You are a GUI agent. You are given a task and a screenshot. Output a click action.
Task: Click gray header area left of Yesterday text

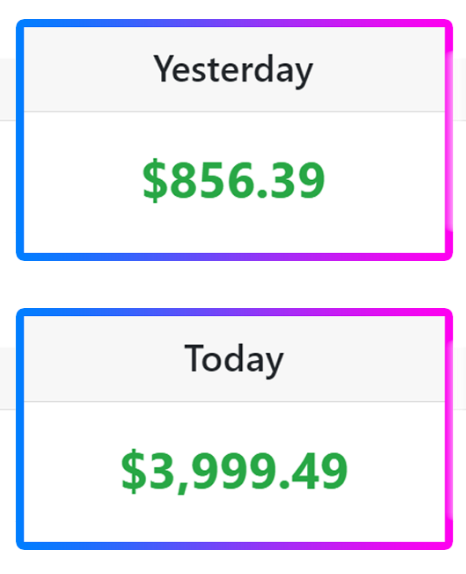point(88,69)
